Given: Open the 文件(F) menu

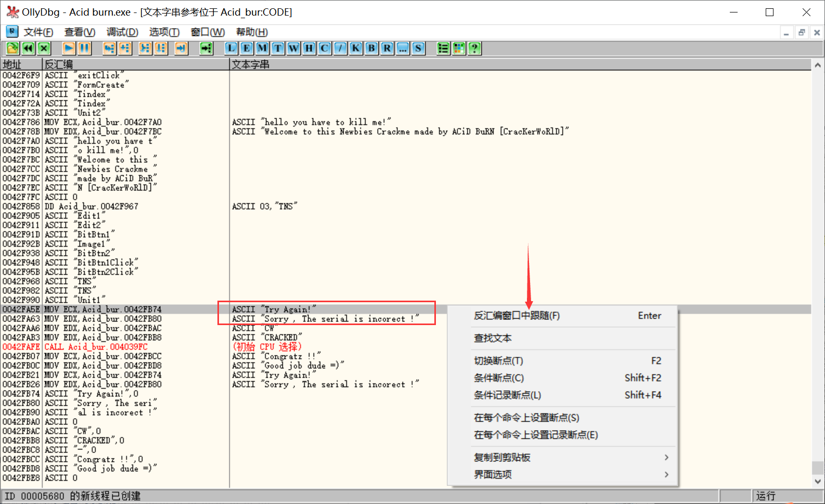Looking at the screenshot, I should click(x=38, y=32).
